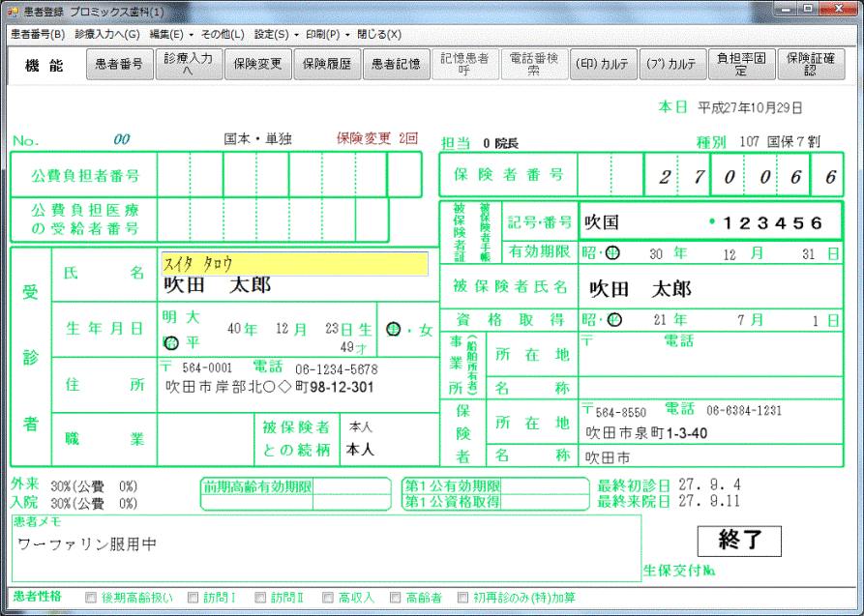Image resolution: width=864 pixels, height=616 pixels.
Task: Click today's date 平成27年10月29日
Action: [x=750, y=108]
